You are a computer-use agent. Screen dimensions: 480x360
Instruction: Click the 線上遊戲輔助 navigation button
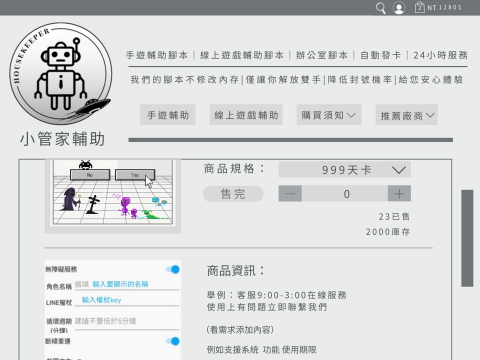point(246,115)
